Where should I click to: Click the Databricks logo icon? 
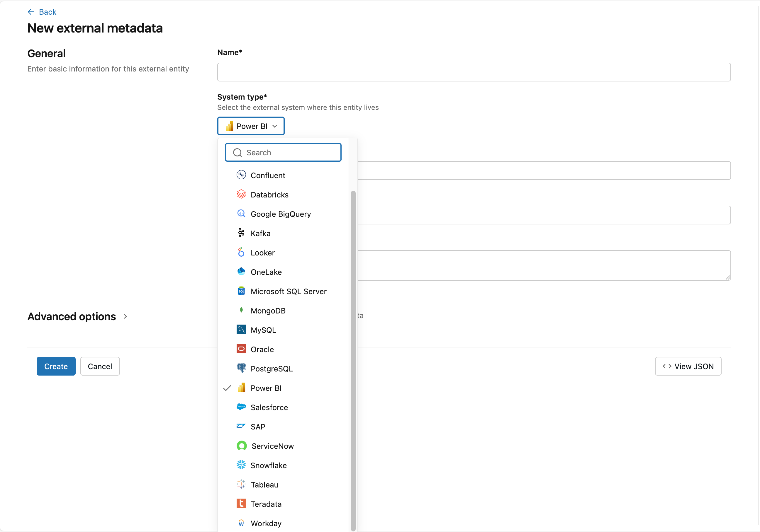coord(241,194)
